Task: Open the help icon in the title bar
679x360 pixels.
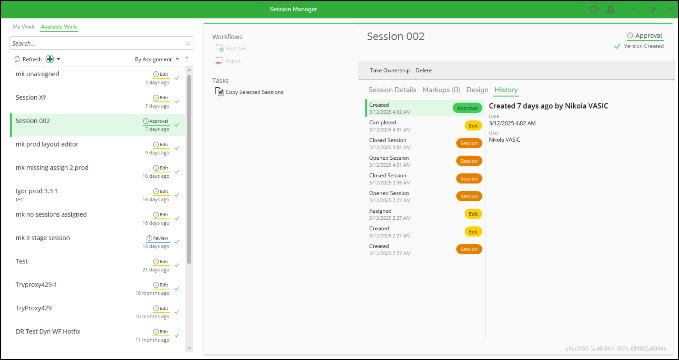Action: coord(594,9)
